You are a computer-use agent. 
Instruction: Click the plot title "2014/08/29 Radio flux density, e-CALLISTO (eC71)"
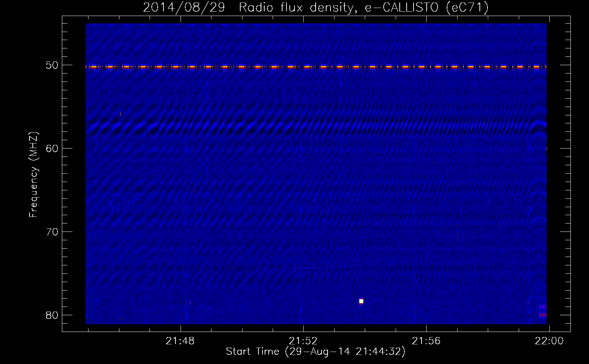316,7
